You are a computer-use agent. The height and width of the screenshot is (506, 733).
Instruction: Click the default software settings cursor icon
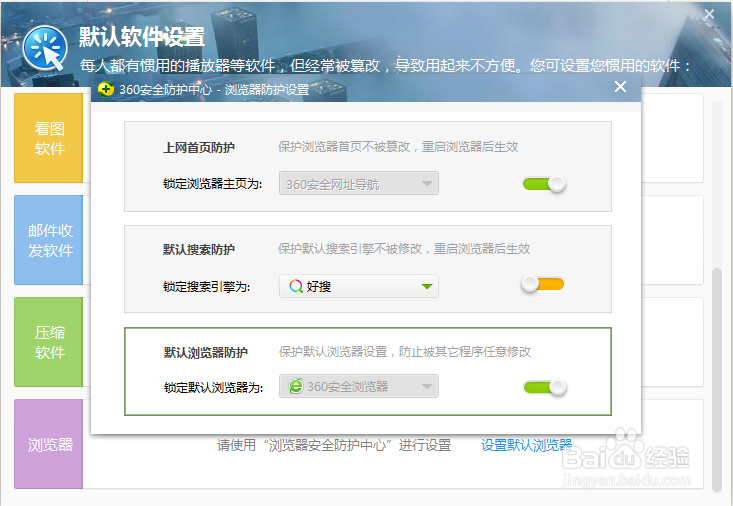[x=45, y=48]
